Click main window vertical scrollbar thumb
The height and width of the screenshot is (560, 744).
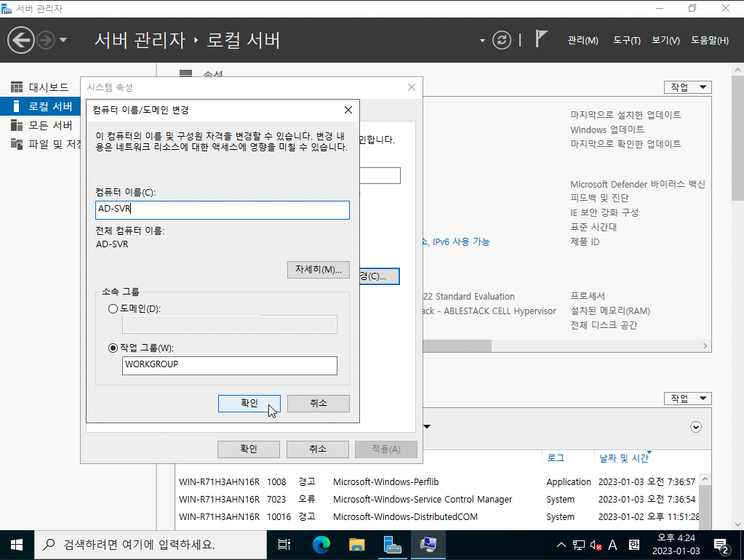pos(737,137)
